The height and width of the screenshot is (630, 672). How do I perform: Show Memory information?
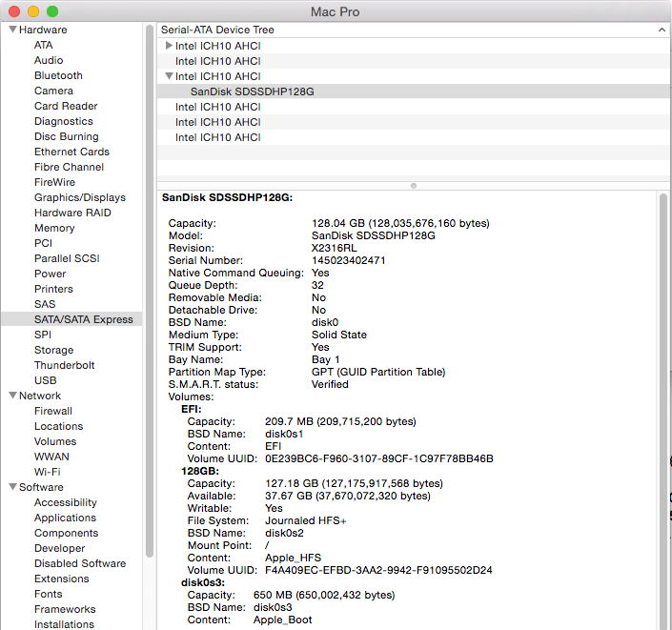(x=54, y=228)
